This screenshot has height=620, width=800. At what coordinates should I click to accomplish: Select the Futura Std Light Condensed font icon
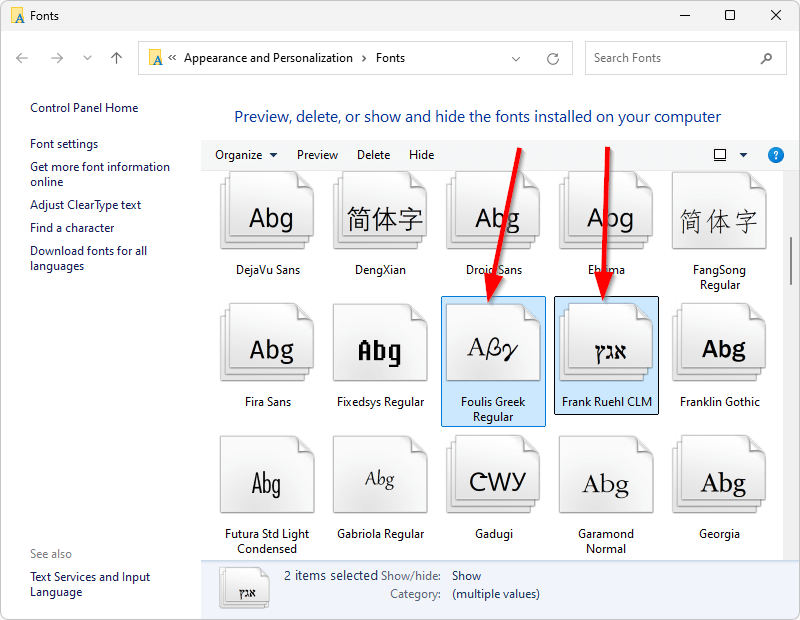coord(267,475)
